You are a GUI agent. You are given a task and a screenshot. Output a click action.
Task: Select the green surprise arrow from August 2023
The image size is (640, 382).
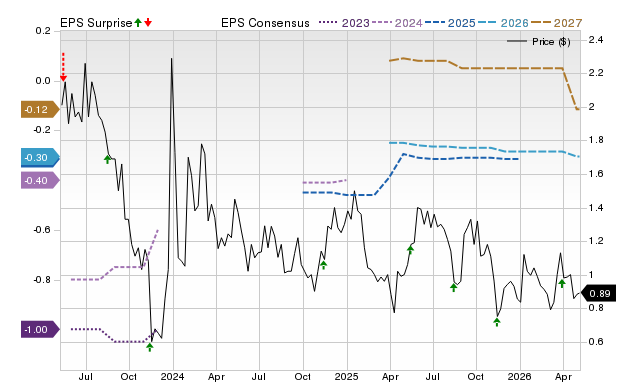[x=107, y=159]
